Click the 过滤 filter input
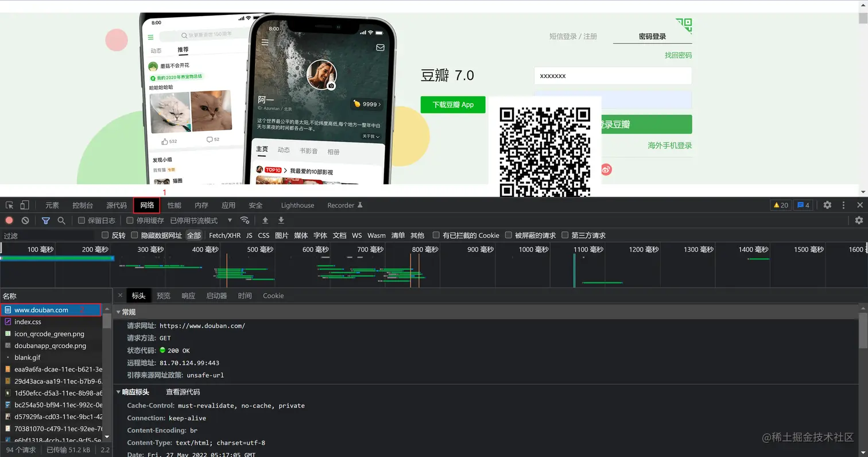The width and height of the screenshot is (868, 457). [x=49, y=236]
